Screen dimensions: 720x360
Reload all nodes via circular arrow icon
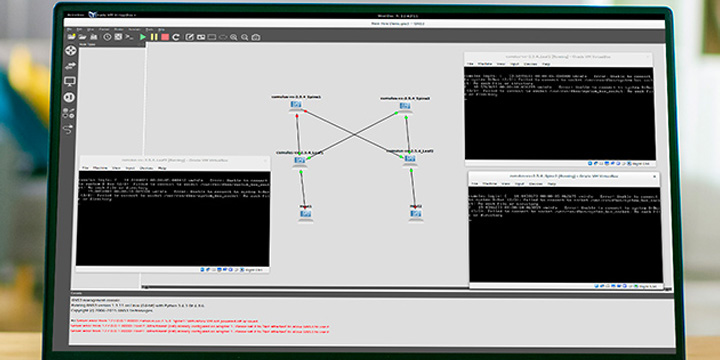(176, 37)
